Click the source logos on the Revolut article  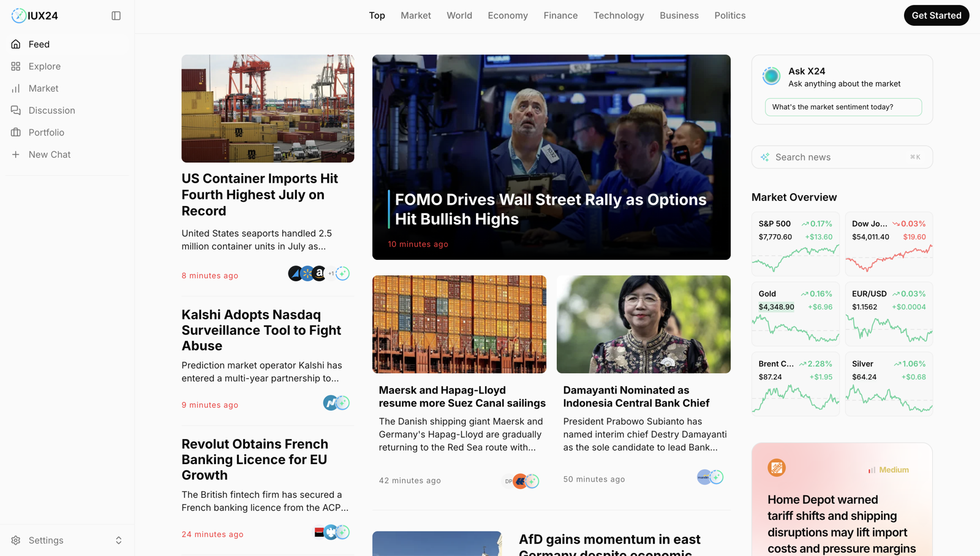pyautogui.click(x=331, y=532)
